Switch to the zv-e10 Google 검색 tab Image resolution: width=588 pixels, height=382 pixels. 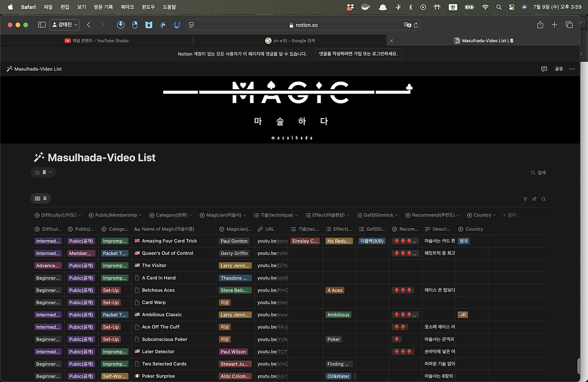click(x=290, y=41)
